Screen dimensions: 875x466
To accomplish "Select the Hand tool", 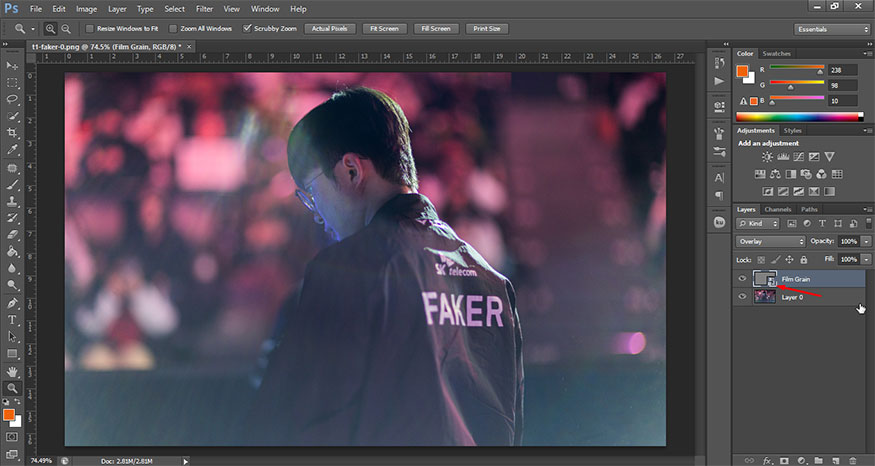I will [x=12, y=371].
